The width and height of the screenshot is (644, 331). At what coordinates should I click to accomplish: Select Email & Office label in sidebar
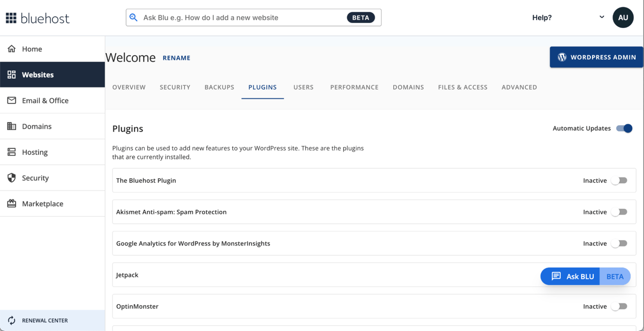point(45,101)
